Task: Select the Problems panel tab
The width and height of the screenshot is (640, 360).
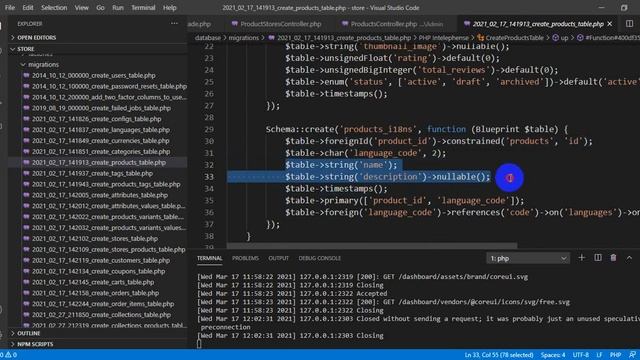Action: [245, 258]
